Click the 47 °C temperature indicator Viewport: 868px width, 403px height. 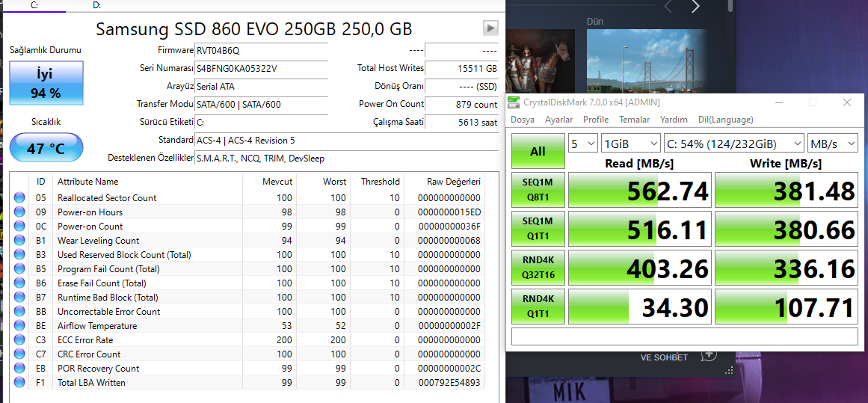[x=46, y=148]
